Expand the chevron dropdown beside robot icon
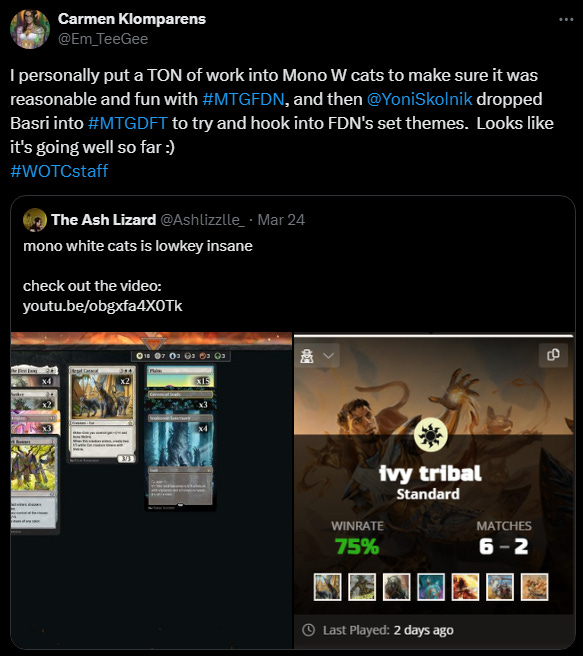The height and width of the screenshot is (656, 583). 329,356
